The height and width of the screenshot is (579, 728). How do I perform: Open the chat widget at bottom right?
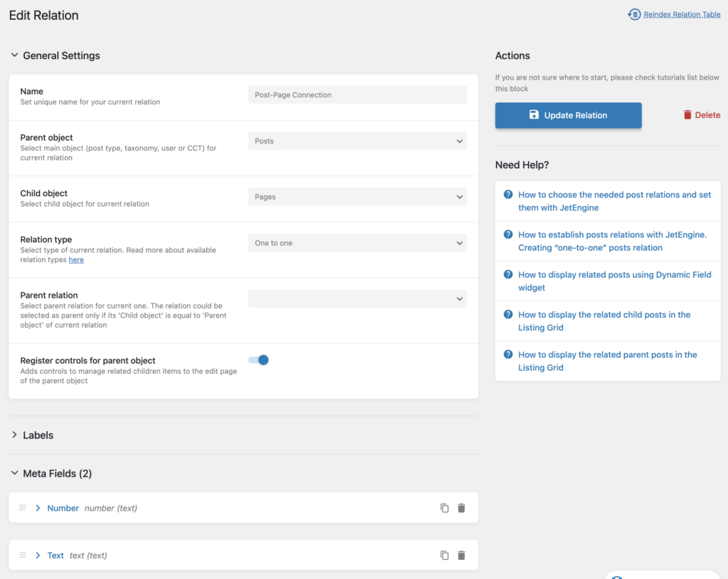coord(661,574)
